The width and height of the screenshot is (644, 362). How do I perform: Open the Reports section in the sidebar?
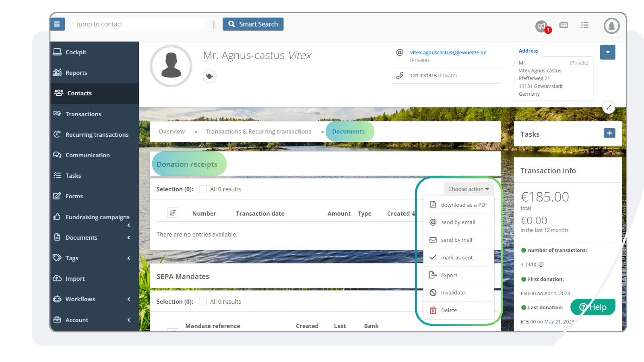coord(76,72)
